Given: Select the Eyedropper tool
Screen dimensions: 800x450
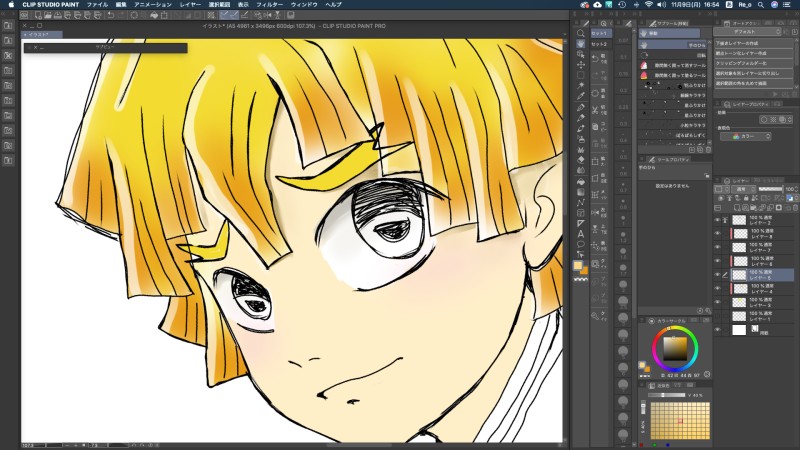Looking at the screenshot, I should [581, 95].
